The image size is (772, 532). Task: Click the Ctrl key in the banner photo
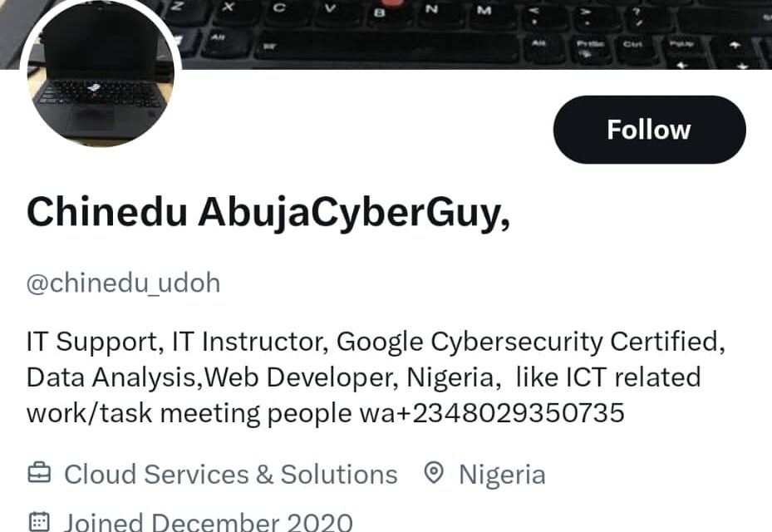click(x=632, y=42)
